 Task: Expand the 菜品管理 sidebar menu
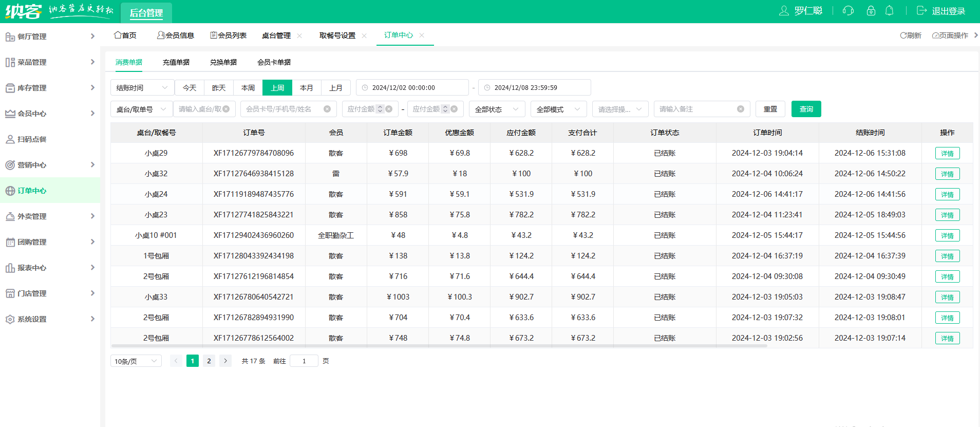(x=50, y=62)
